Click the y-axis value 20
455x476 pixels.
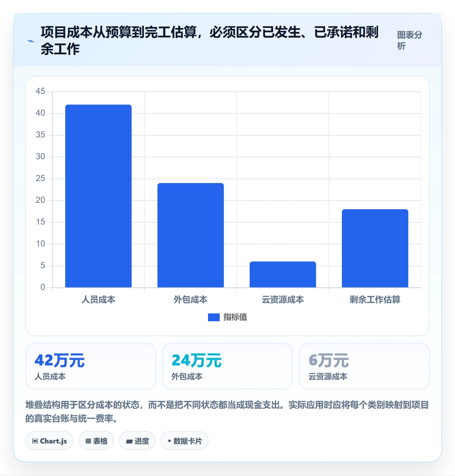pyautogui.click(x=40, y=200)
